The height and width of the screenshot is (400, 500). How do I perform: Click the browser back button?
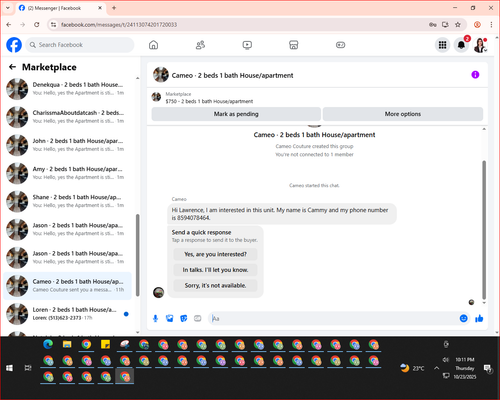click(x=9, y=25)
